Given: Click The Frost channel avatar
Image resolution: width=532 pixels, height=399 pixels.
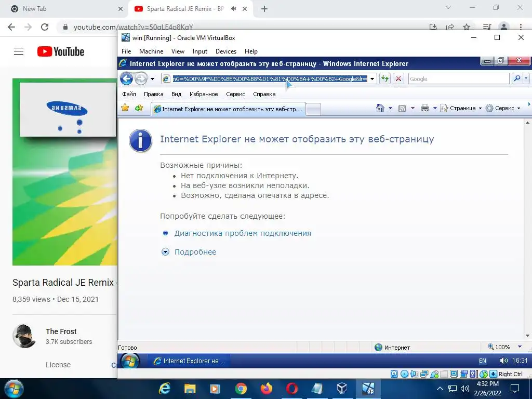Looking at the screenshot, I should tap(24, 336).
